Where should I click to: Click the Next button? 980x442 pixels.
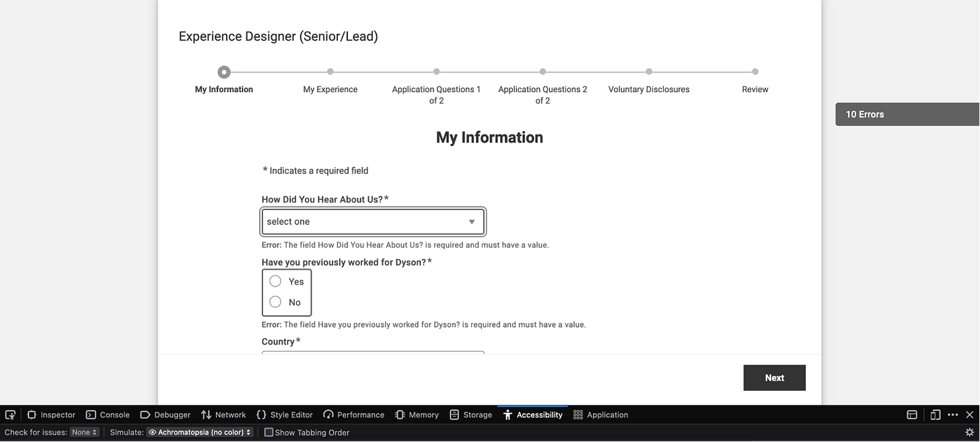[774, 377]
